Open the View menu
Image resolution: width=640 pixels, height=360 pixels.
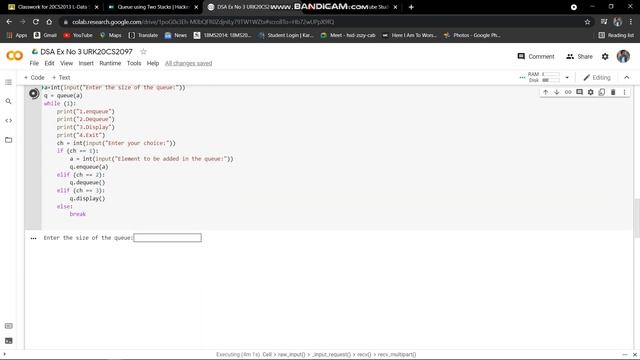tap(67, 63)
